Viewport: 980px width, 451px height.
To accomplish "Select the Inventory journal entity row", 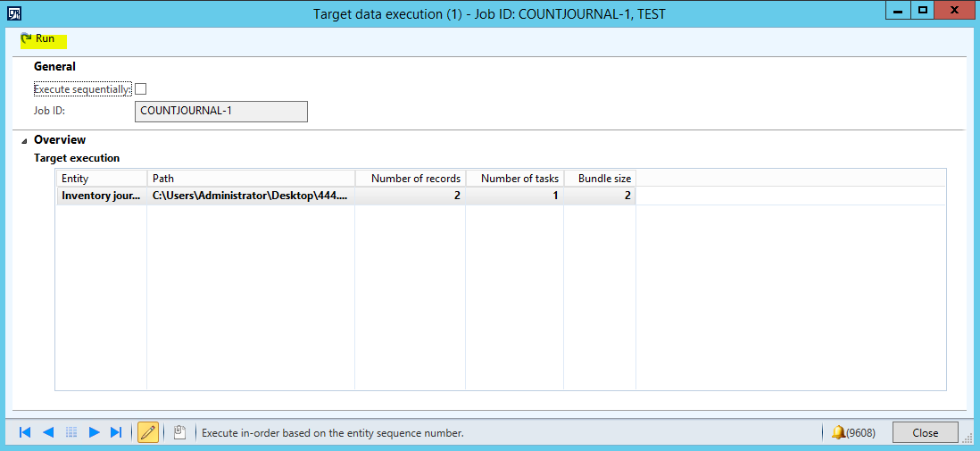I will click(101, 196).
